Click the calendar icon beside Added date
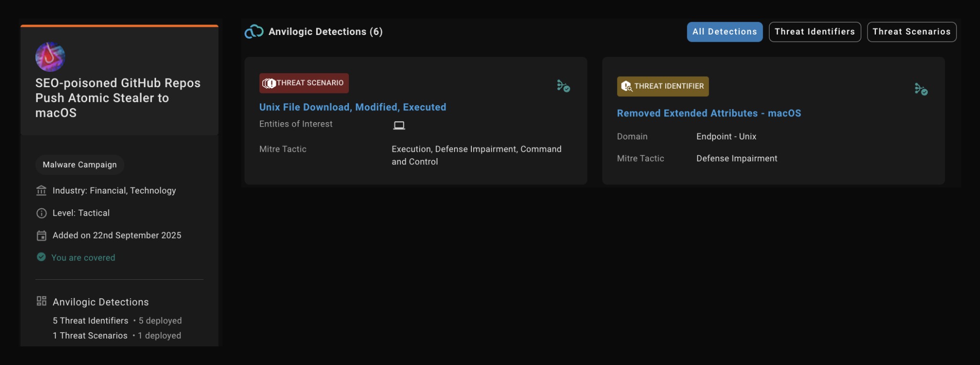This screenshot has width=980, height=365. tap(42, 236)
